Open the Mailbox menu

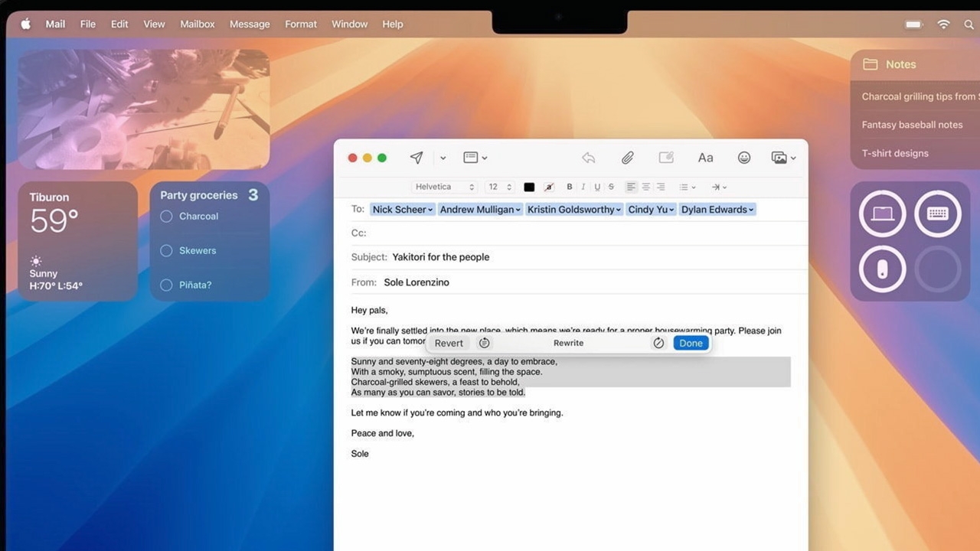point(198,24)
